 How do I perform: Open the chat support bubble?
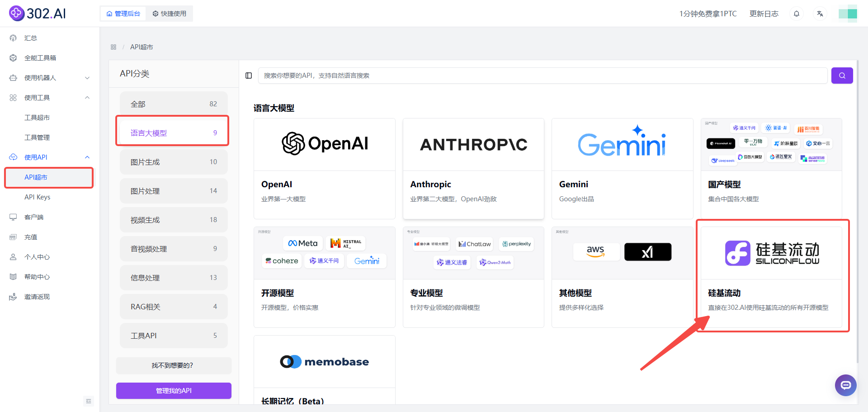click(845, 385)
